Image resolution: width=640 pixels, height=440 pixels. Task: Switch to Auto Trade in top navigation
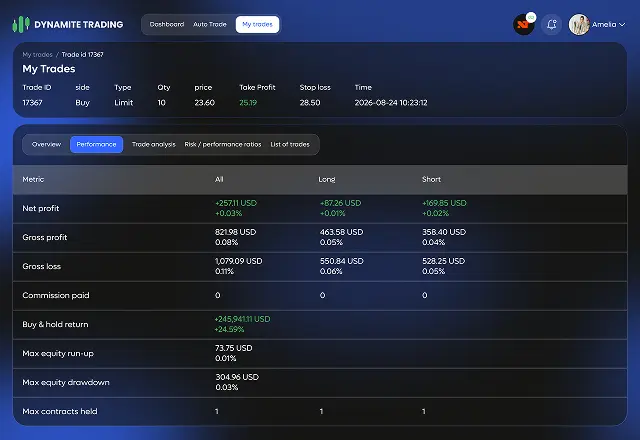210,24
